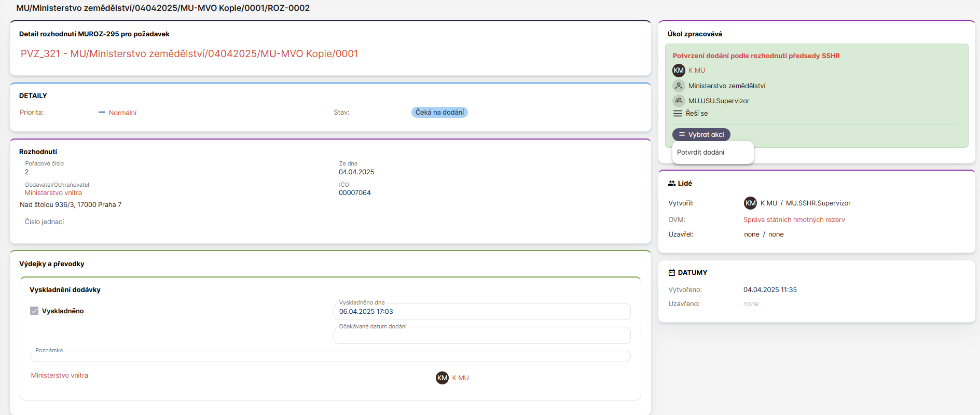
Task: Click KM avatar under Vyskladnění dodávky
Action: click(442, 378)
